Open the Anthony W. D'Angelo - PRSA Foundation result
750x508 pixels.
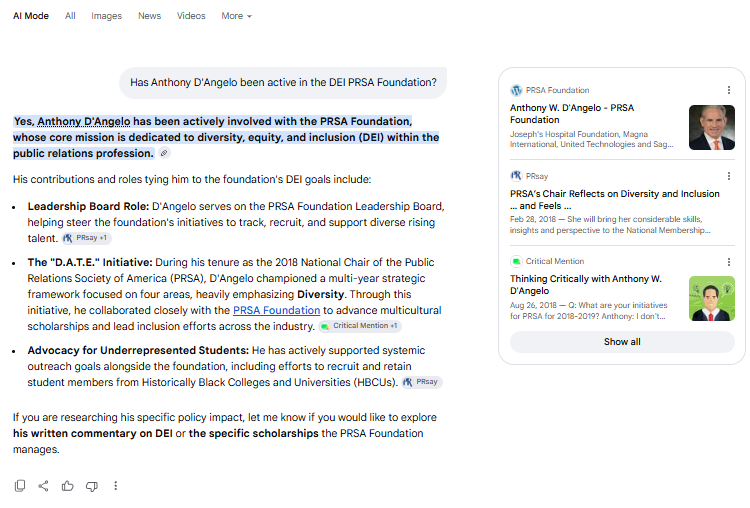click(x=572, y=114)
